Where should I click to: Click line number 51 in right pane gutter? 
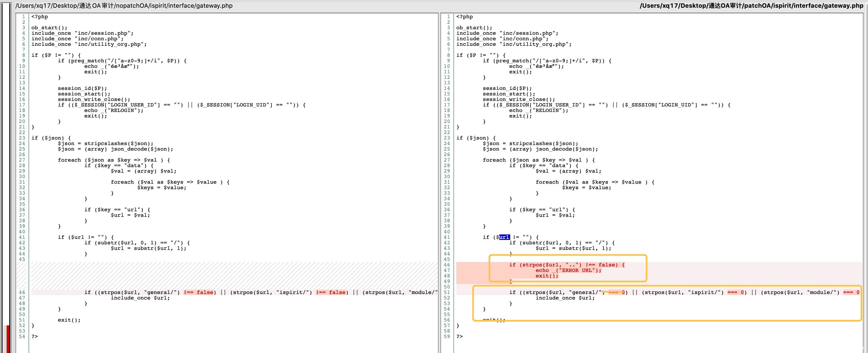tap(447, 292)
